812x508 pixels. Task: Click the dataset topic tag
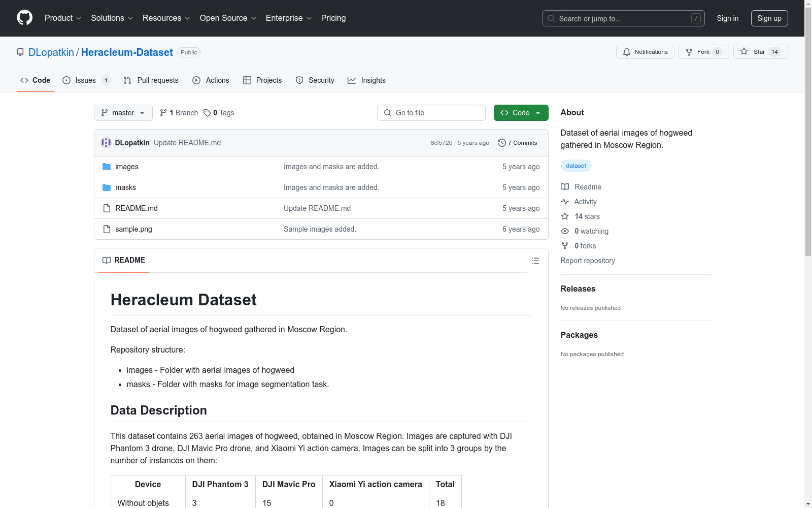tap(576, 166)
